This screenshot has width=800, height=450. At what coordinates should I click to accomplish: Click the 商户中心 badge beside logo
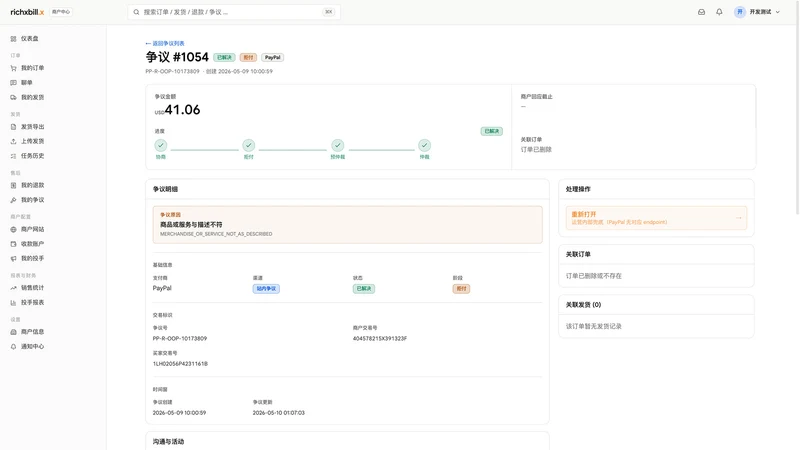[61, 12]
